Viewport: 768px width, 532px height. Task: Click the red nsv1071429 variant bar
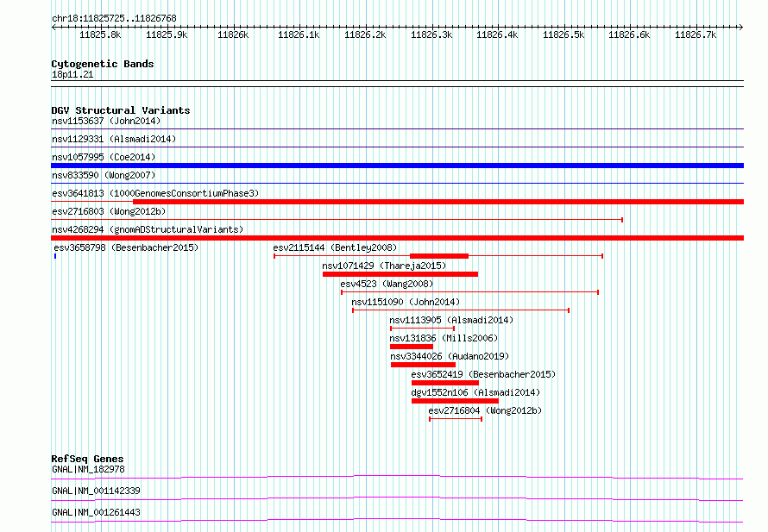click(x=400, y=274)
